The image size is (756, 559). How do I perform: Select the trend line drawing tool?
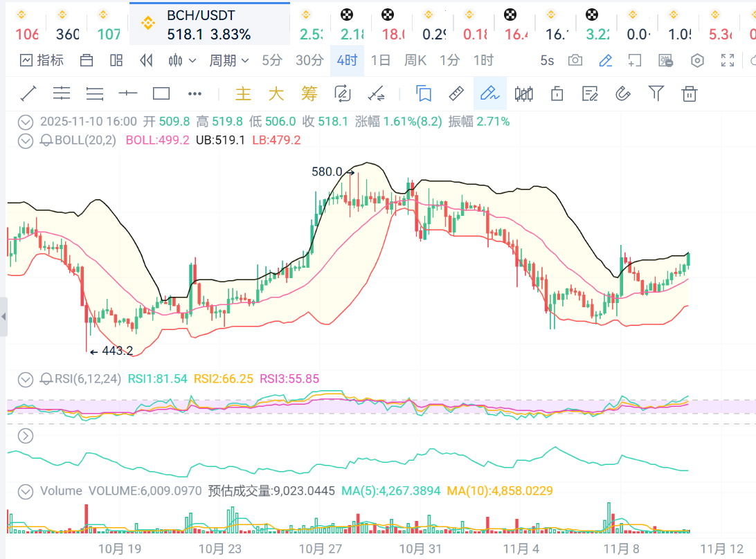28,93
